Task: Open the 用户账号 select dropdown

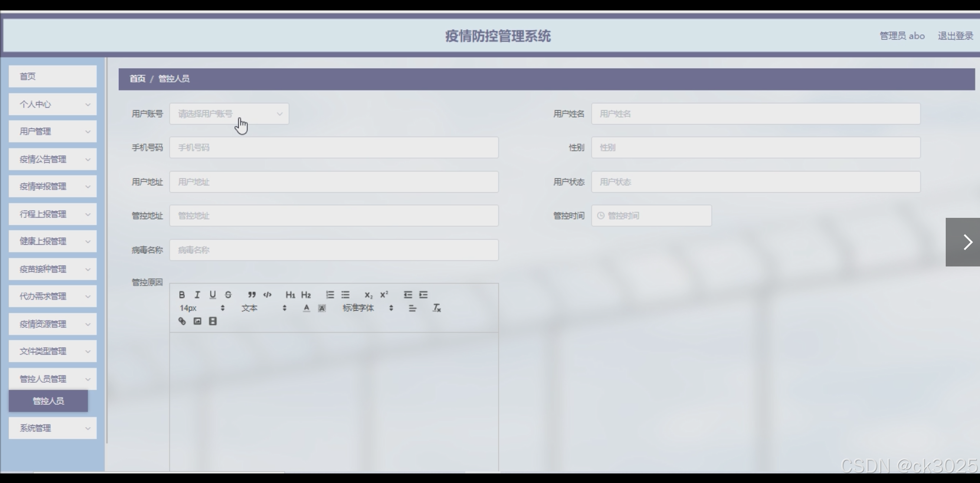Action: click(229, 114)
